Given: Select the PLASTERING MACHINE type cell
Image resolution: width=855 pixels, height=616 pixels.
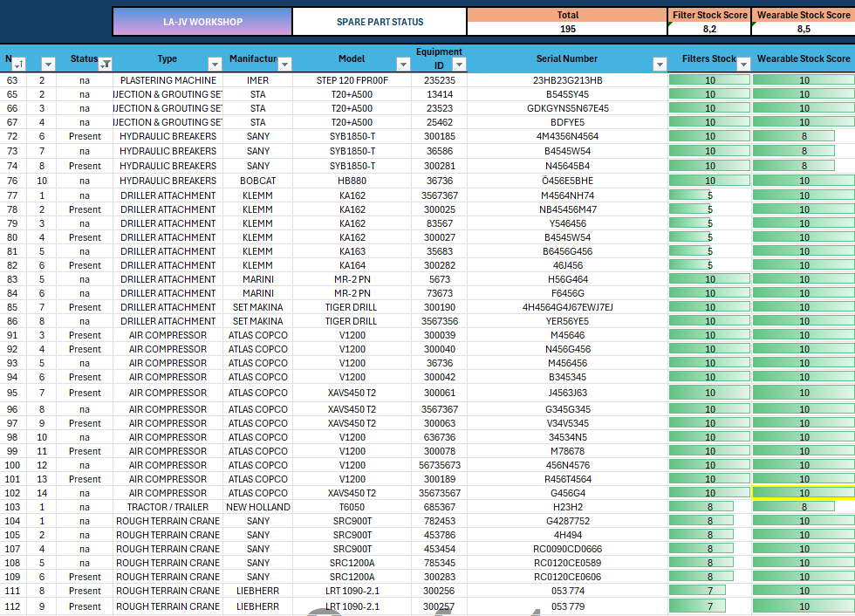Looking at the screenshot, I should pos(168,80).
